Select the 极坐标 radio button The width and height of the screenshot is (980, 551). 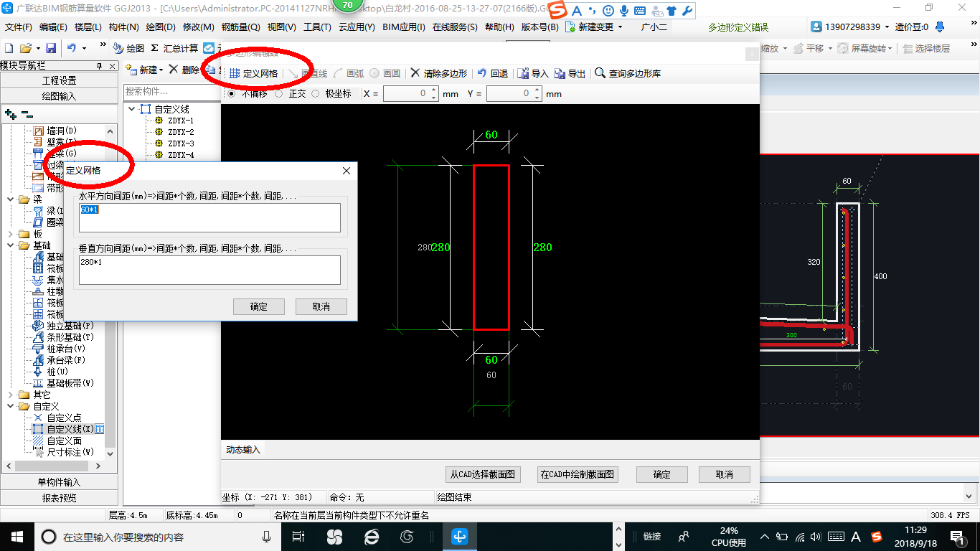(x=315, y=93)
